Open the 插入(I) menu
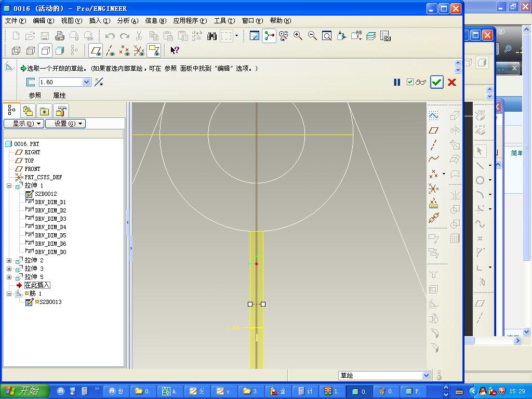This screenshot has height=399, width=532. point(100,21)
